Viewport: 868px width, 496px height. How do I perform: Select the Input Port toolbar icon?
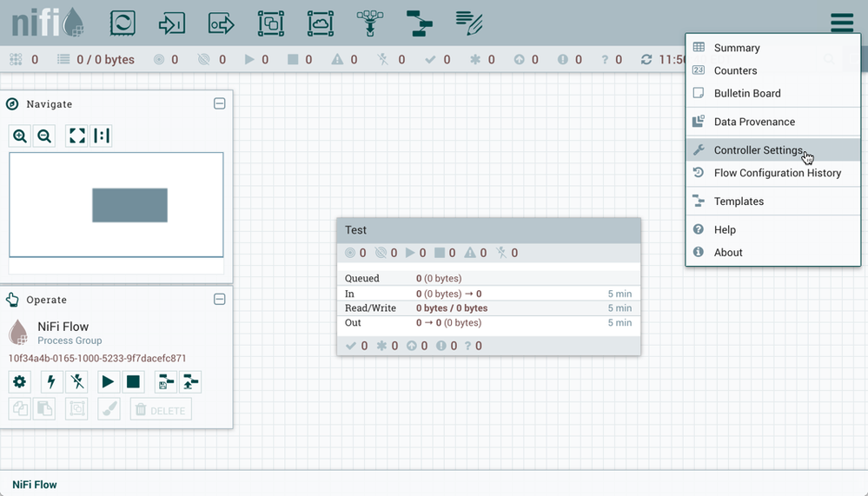tap(172, 23)
